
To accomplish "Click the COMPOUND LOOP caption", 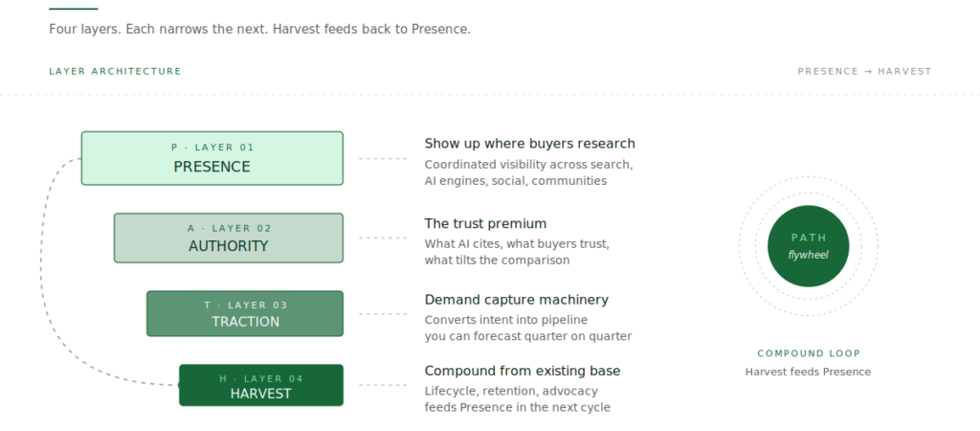I will (809, 353).
